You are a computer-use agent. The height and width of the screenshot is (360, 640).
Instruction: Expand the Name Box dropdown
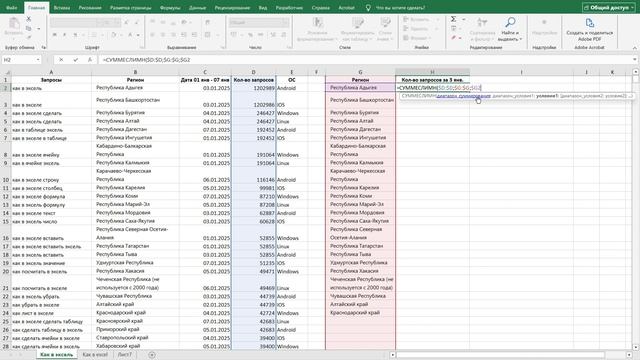tap(38, 60)
